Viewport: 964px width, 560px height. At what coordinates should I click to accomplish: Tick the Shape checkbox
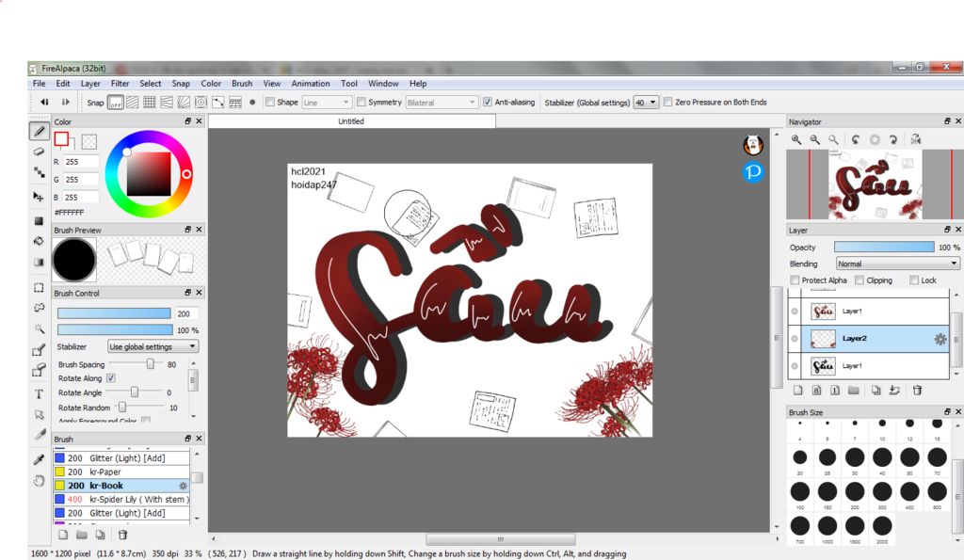270,102
